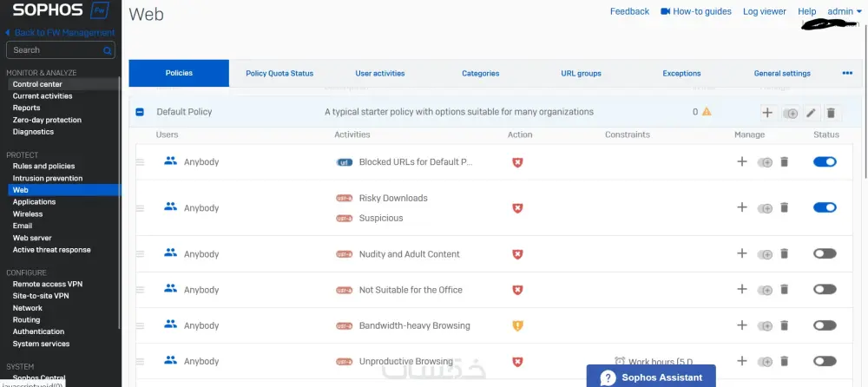Open the admin user dropdown
This screenshot has width=868, height=387.
(x=845, y=11)
